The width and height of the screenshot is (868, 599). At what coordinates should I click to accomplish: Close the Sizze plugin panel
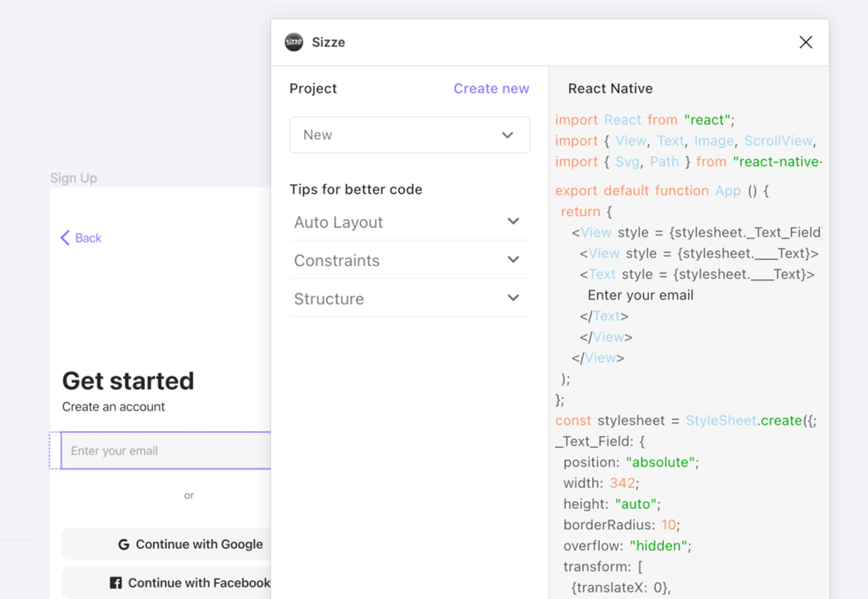click(x=805, y=42)
